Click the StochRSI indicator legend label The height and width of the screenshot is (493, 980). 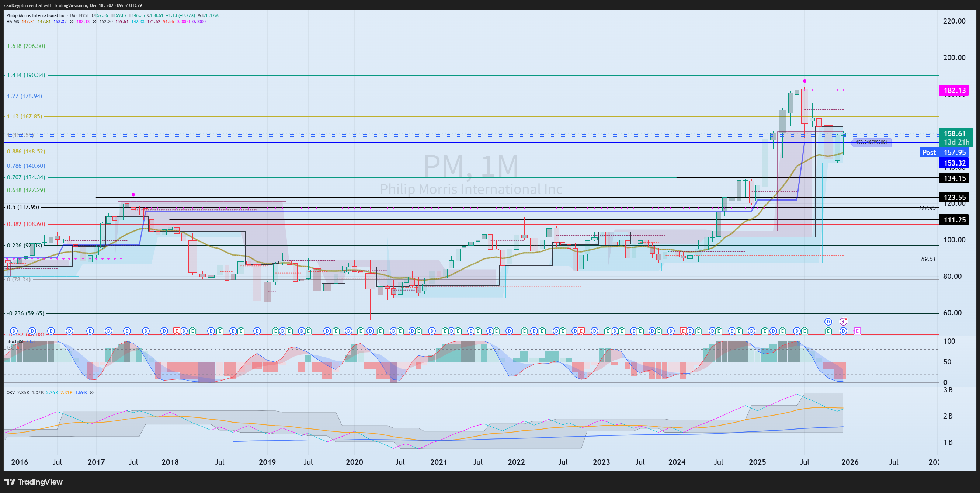click(x=15, y=341)
